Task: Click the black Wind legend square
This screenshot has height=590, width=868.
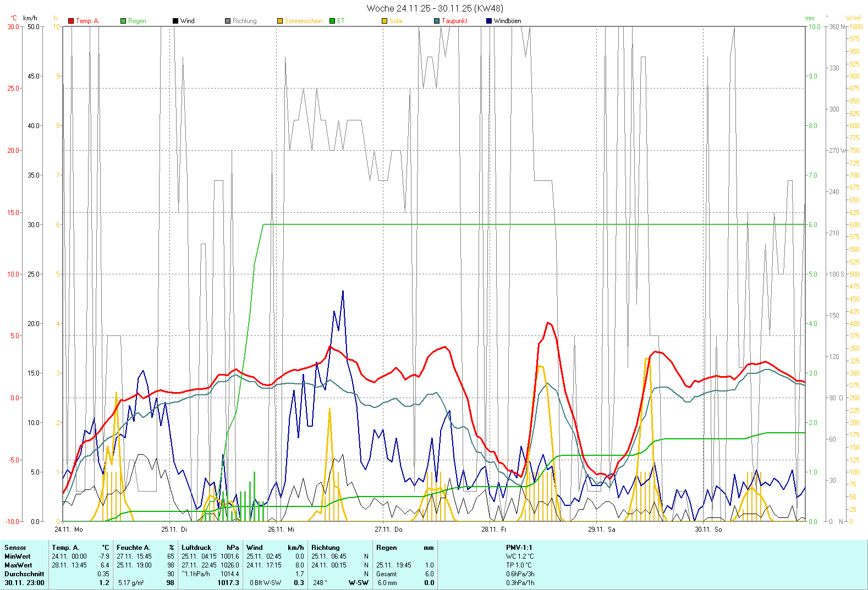Action: (175, 21)
